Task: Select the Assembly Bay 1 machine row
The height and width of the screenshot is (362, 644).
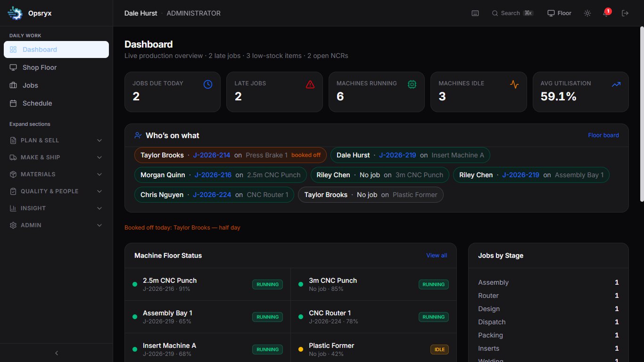Action: [x=208, y=317]
